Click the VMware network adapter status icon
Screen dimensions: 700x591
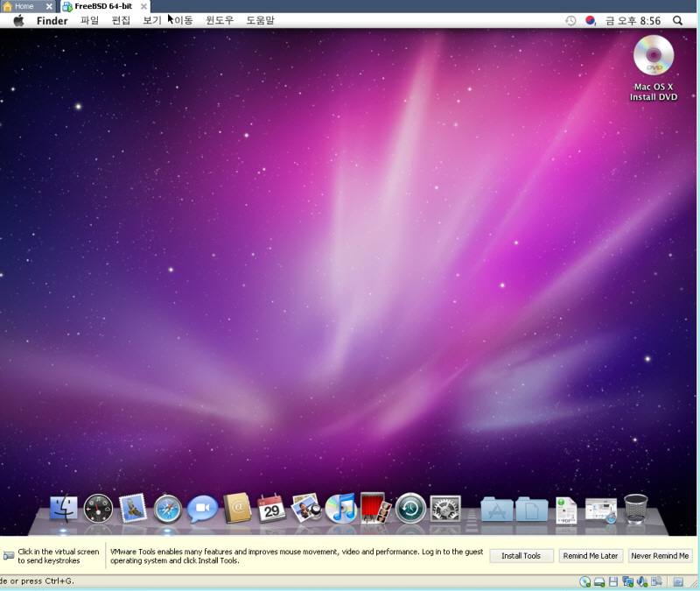tap(627, 581)
